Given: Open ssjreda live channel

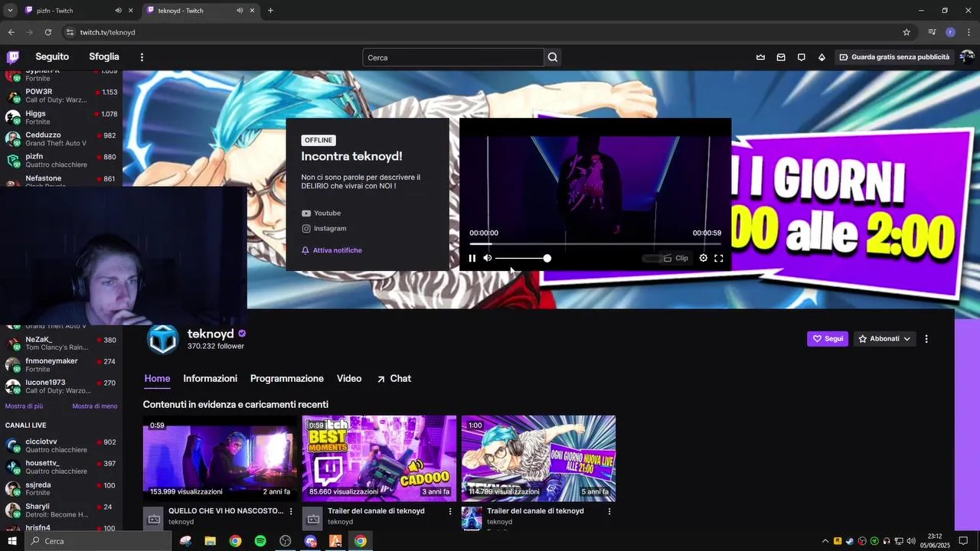Looking at the screenshot, I should click(x=61, y=488).
